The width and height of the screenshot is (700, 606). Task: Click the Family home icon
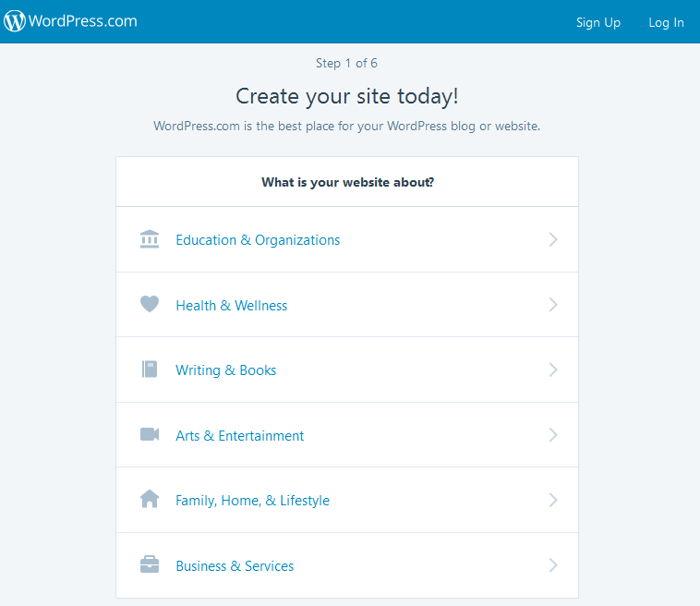(150, 500)
